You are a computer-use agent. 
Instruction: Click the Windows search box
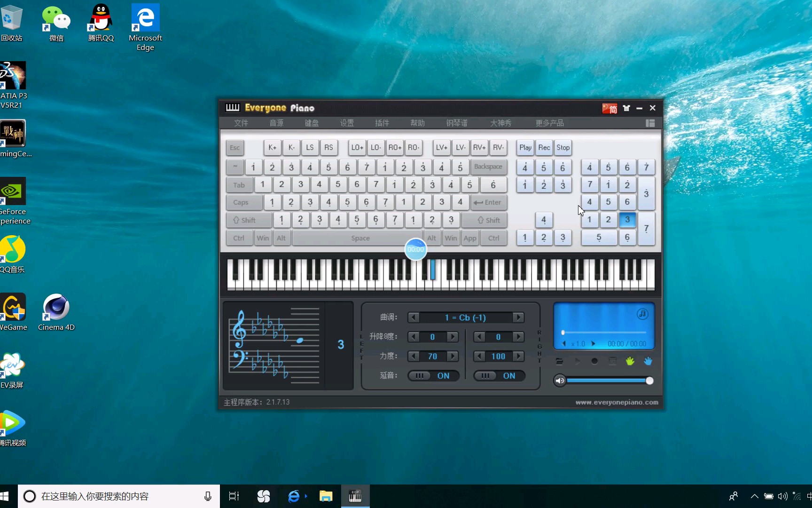[x=119, y=496]
